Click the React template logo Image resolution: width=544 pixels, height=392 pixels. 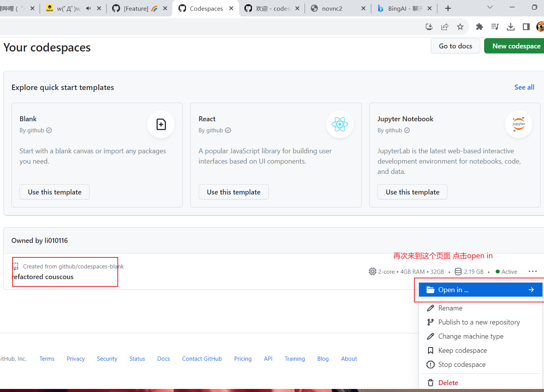[340, 124]
